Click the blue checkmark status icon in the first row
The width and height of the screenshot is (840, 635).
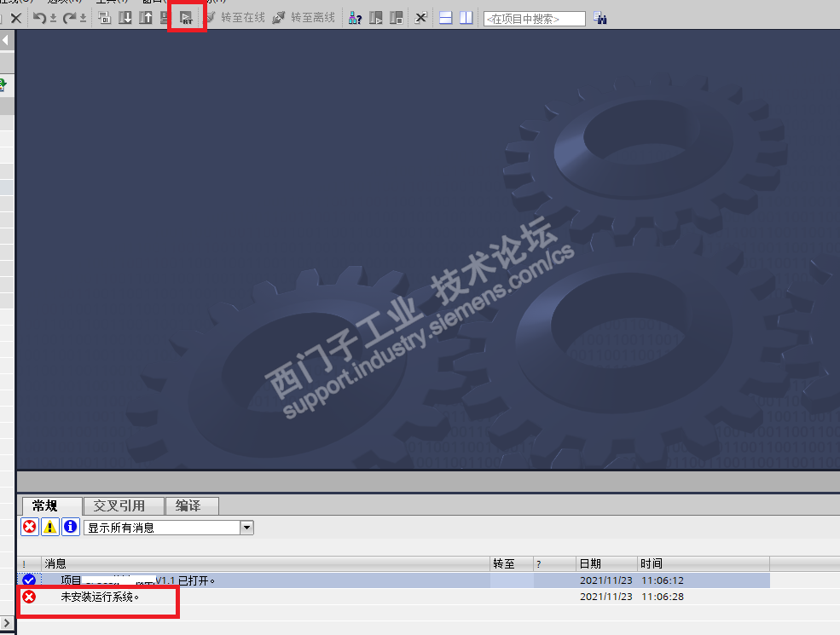click(x=29, y=580)
